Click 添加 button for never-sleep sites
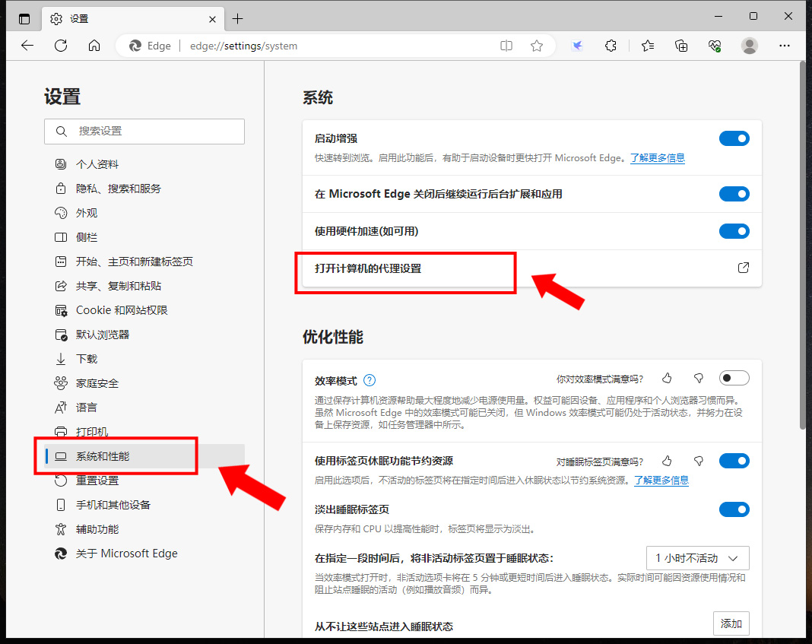The image size is (812, 644). coord(731,623)
